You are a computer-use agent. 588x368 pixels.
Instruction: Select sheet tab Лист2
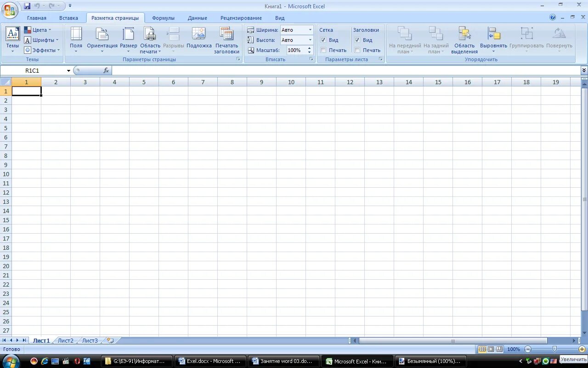66,340
